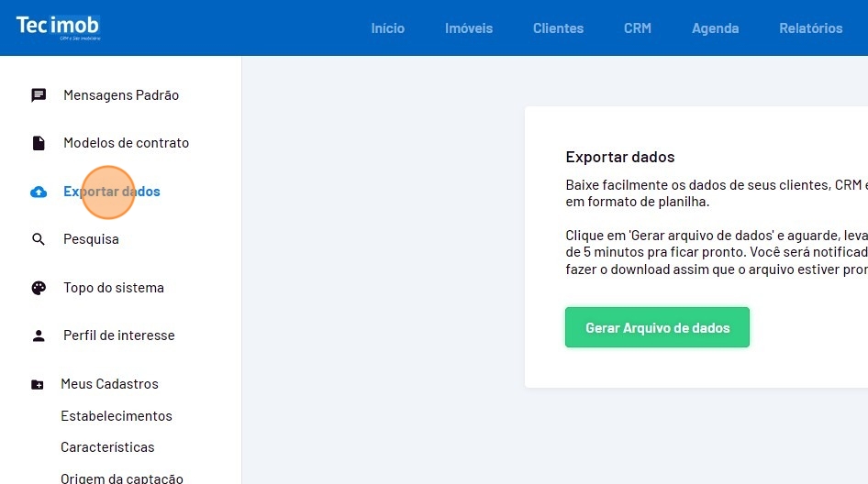Open Origem da captação sidebar entry
868x484 pixels.
coord(122,478)
